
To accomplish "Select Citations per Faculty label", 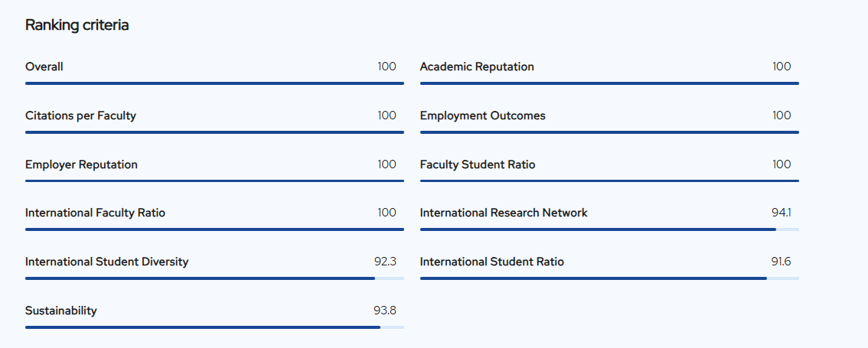I will click(x=80, y=115).
